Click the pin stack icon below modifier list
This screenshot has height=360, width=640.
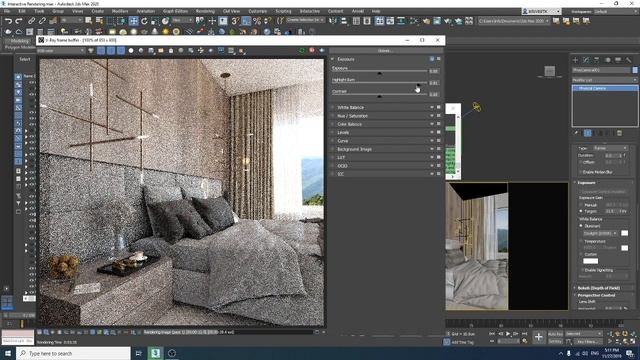click(x=576, y=133)
